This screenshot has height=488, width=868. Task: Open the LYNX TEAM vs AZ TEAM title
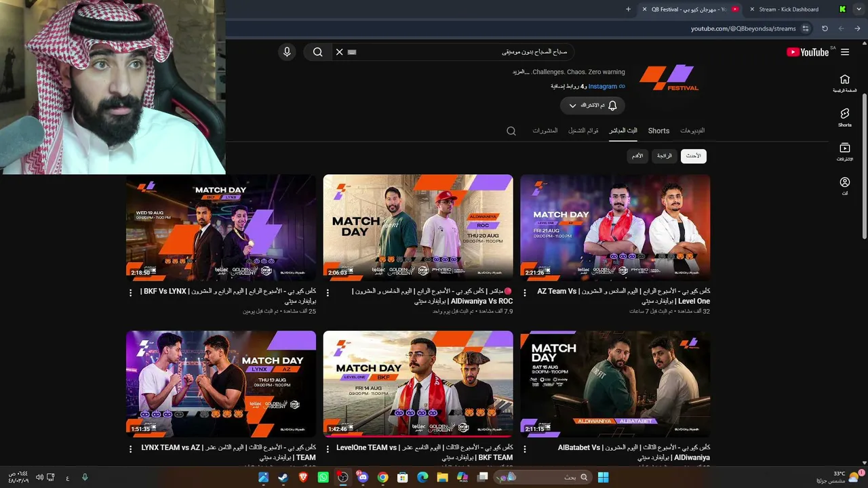tap(229, 452)
